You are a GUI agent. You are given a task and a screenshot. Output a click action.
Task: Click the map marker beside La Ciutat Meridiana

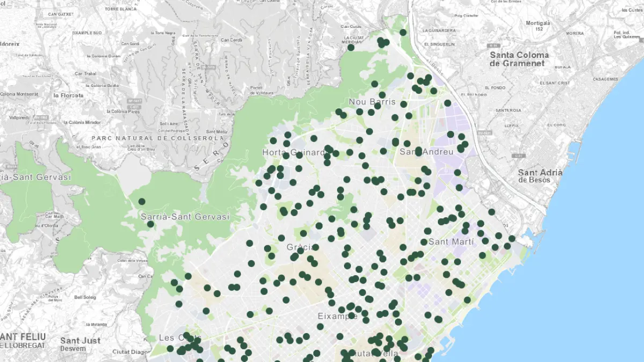click(x=351, y=47)
